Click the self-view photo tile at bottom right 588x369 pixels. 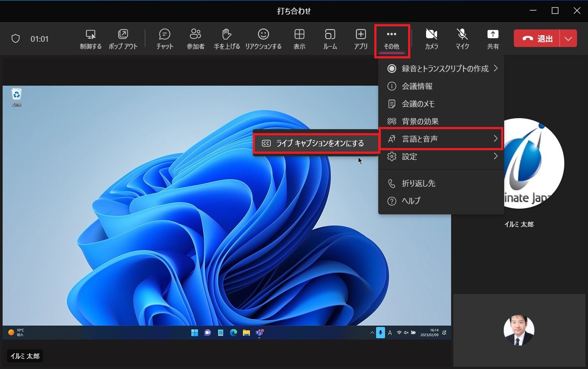tap(519, 330)
